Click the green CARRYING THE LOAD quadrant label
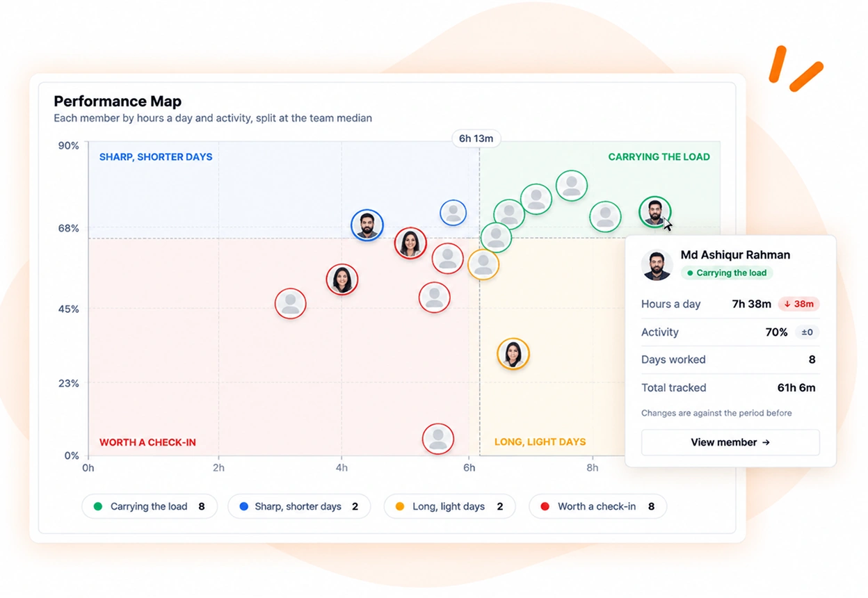This screenshot has height=598, width=868. click(659, 157)
